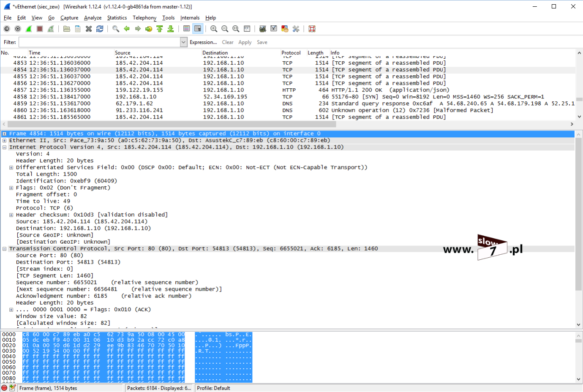The height and width of the screenshot is (392, 583).
Task: Jump to the first packet icon
Action: coord(160,29)
